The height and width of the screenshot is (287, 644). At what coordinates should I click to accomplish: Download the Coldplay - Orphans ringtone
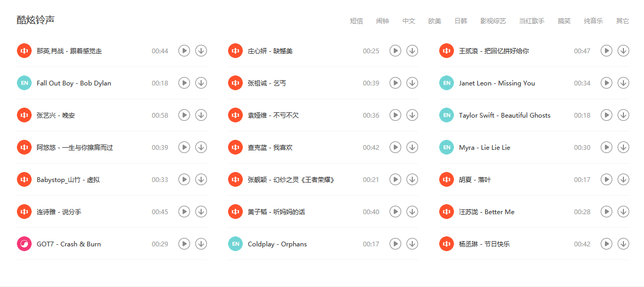coord(412,244)
